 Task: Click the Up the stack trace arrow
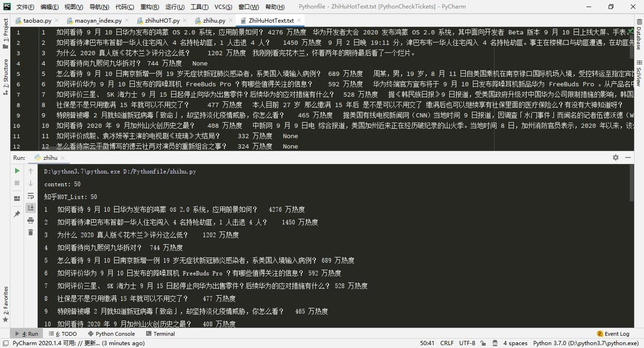(x=31, y=171)
